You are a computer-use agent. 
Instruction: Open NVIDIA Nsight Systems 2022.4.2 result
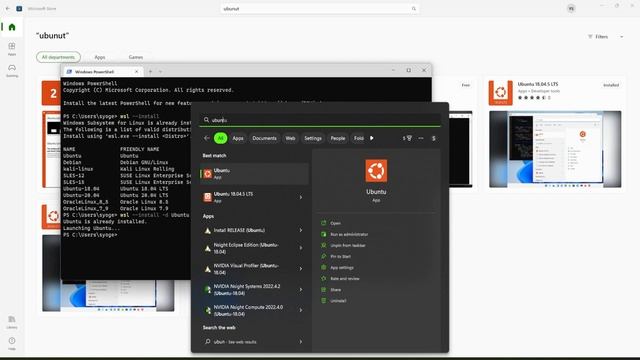point(248,289)
